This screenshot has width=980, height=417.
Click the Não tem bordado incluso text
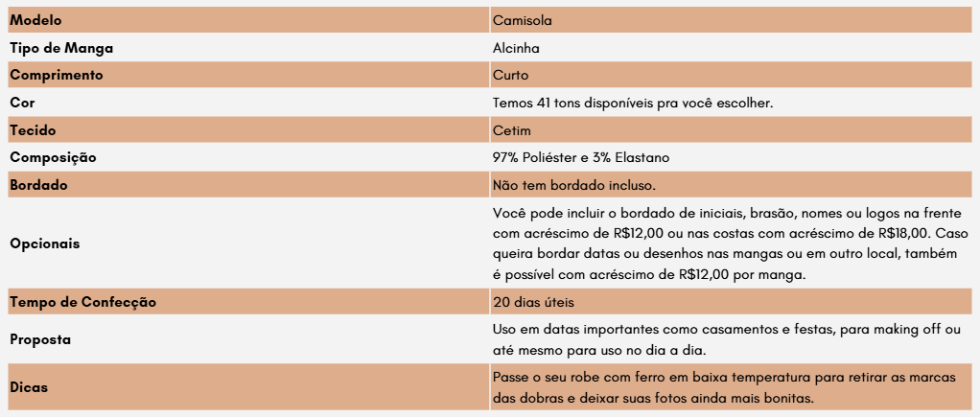pos(573,185)
